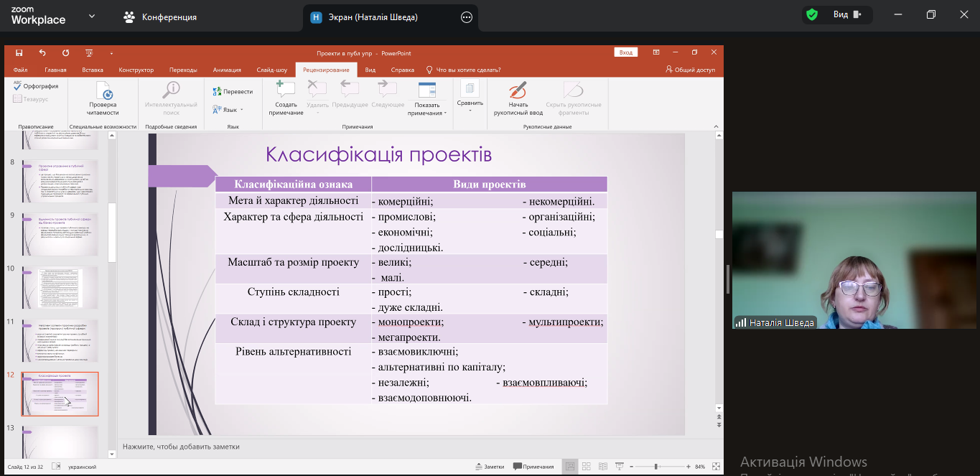
Task: Expand Показать примечания dropdown arrow
Action: point(445,113)
